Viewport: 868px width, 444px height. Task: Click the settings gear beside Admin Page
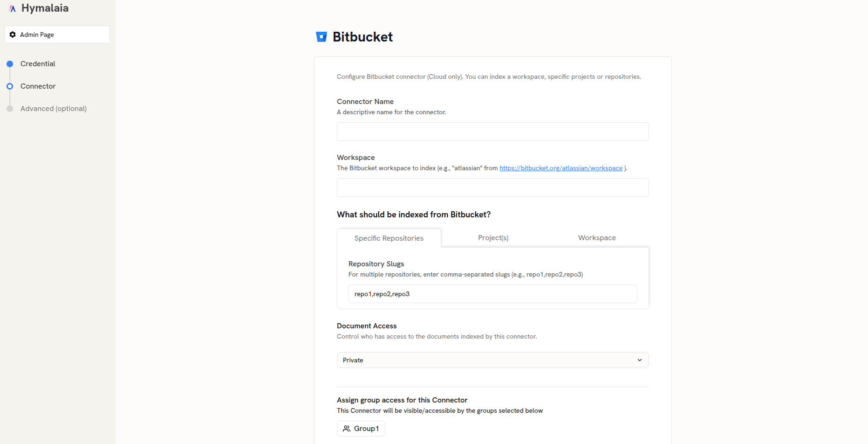(13, 34)
